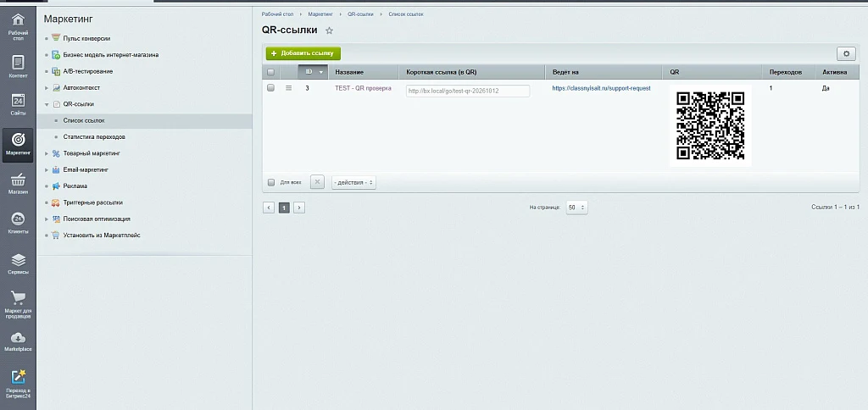Screen dimensions: 868x410
Task: Sort by Активна column header
Action: pyautogui.click(x=837, y=72)
